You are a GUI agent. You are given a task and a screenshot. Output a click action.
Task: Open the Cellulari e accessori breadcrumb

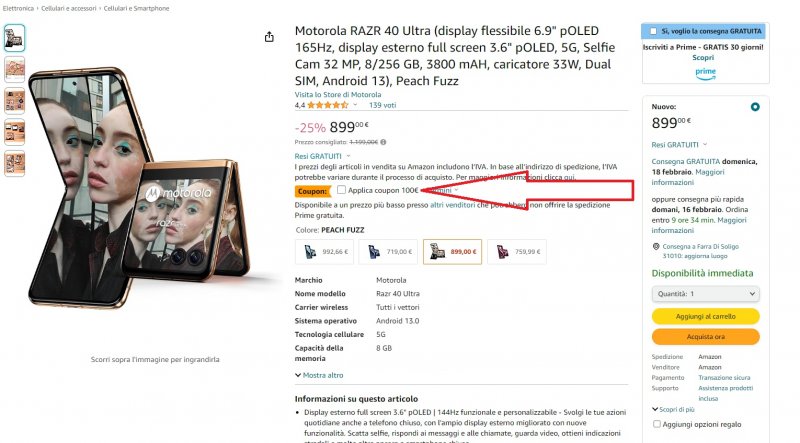[69, 8]
